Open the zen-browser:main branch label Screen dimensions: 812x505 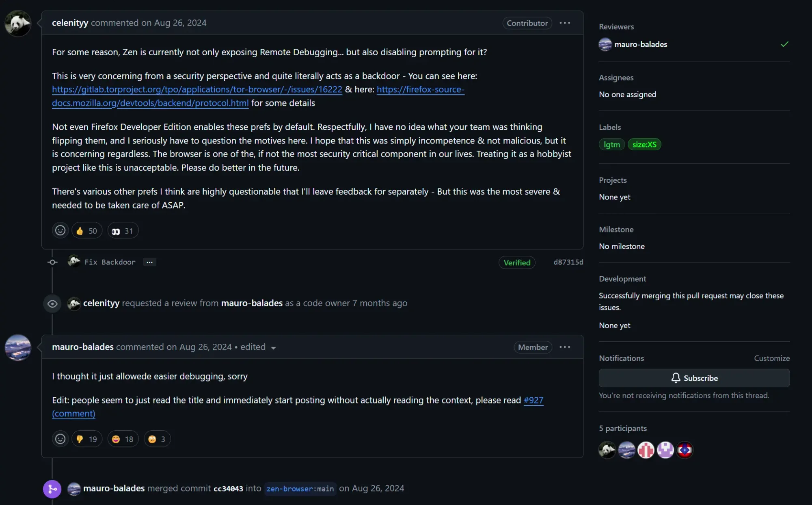(x=300, y=489)
